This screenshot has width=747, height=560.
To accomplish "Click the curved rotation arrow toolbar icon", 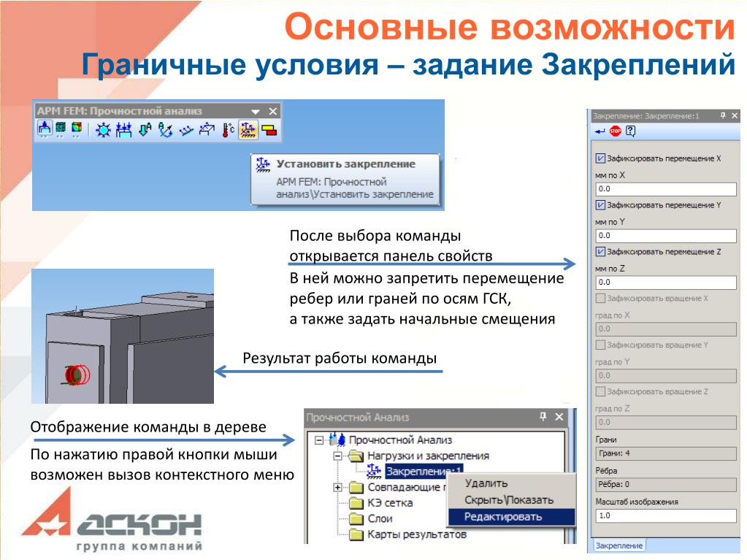I will pos(165,129).
